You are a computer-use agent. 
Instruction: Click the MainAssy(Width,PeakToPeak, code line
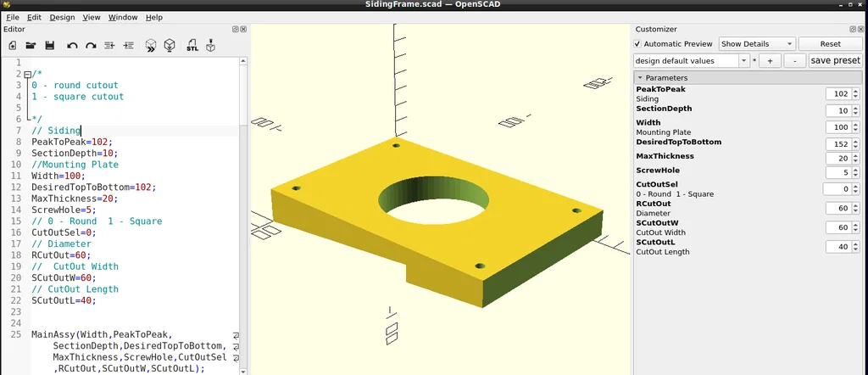[x=102, y=334]
